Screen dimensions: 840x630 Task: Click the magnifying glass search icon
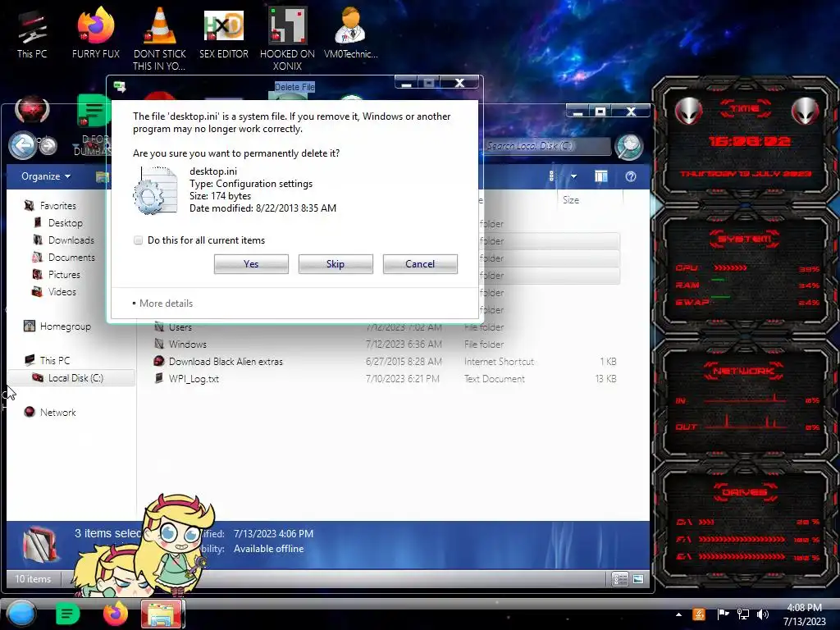(629, 147)
